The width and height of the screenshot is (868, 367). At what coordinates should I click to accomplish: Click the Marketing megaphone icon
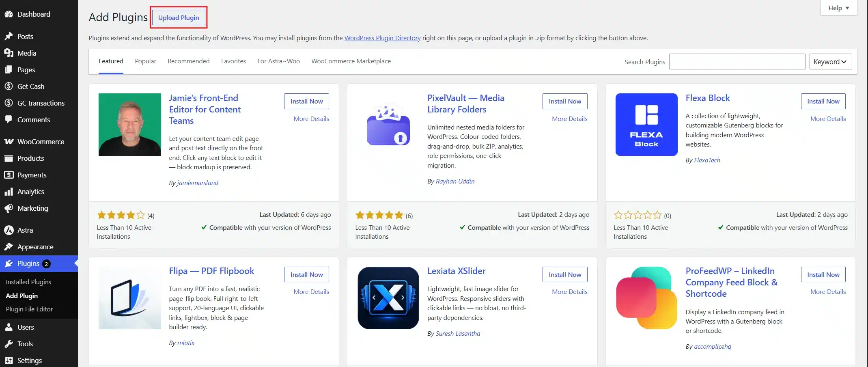[9, 208]
